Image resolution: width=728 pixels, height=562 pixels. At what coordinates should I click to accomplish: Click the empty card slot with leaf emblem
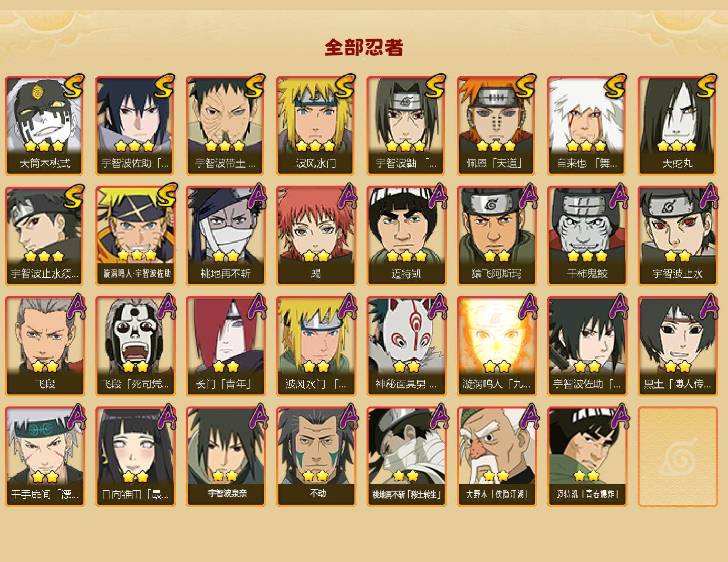[x=677, y=457]
